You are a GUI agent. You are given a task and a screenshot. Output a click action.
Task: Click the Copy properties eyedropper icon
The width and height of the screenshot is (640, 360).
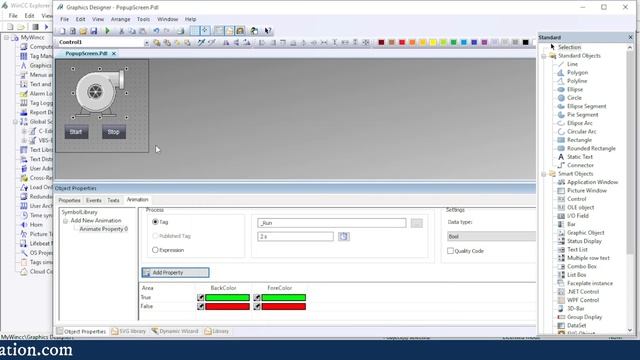[x=201, y=42]
